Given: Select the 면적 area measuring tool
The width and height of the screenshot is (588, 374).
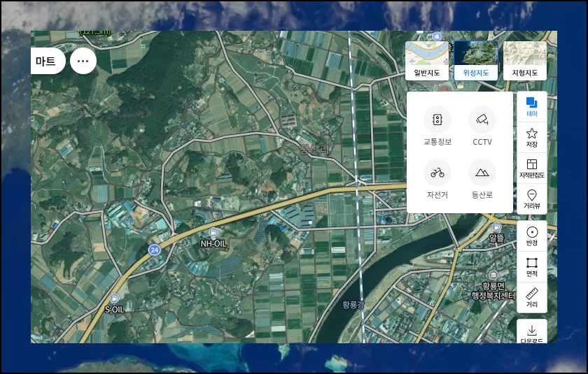Looking at the screenshot, I should click(531, 266).
